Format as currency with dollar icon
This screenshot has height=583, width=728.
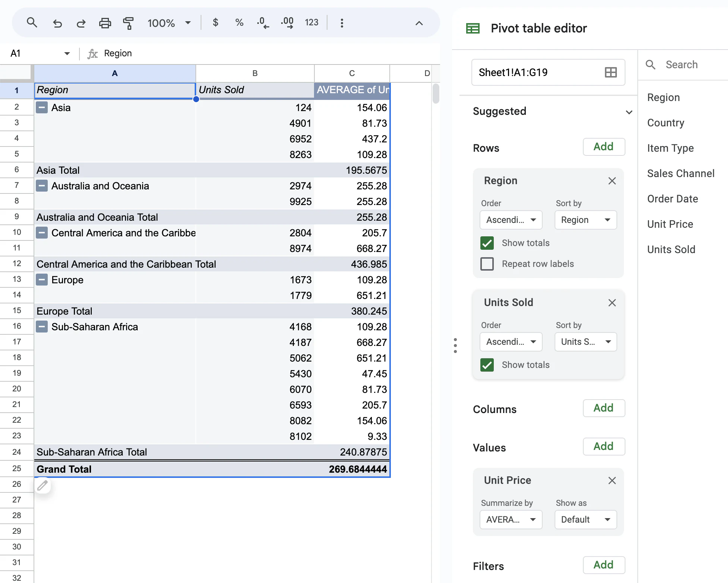pos(215,23)
